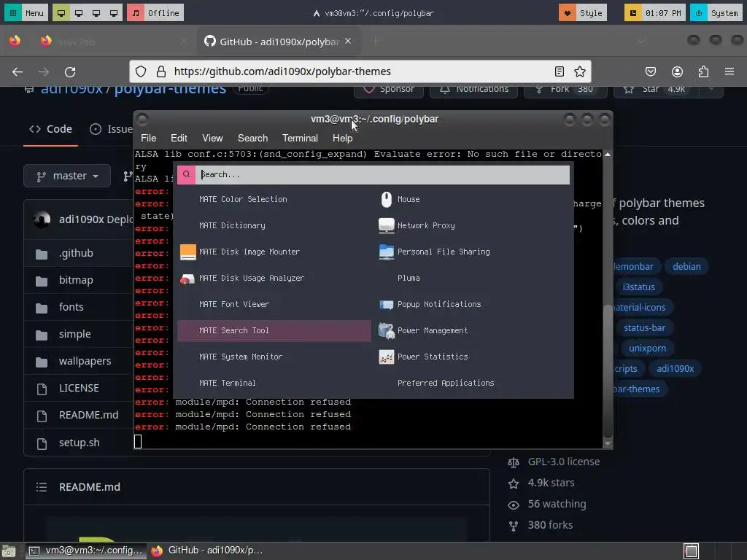Switch to GitHub Code tab

50,129
